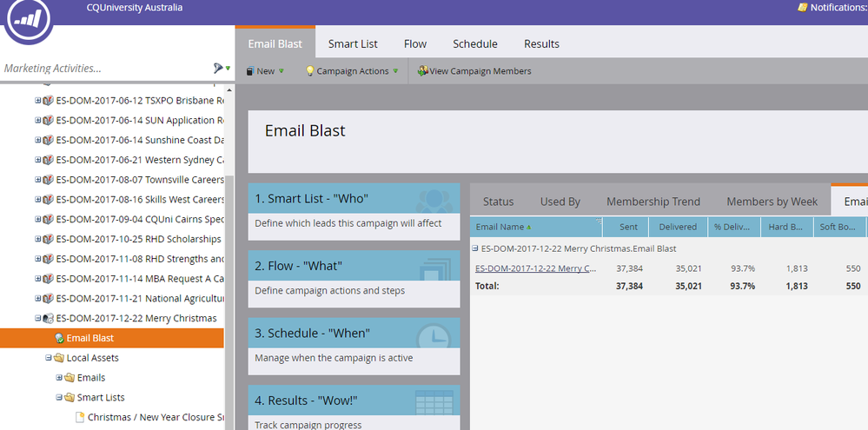Click the program icon for Skills West Careers
Viewport: 868px width, 430px height.
[x=48, y=199]
